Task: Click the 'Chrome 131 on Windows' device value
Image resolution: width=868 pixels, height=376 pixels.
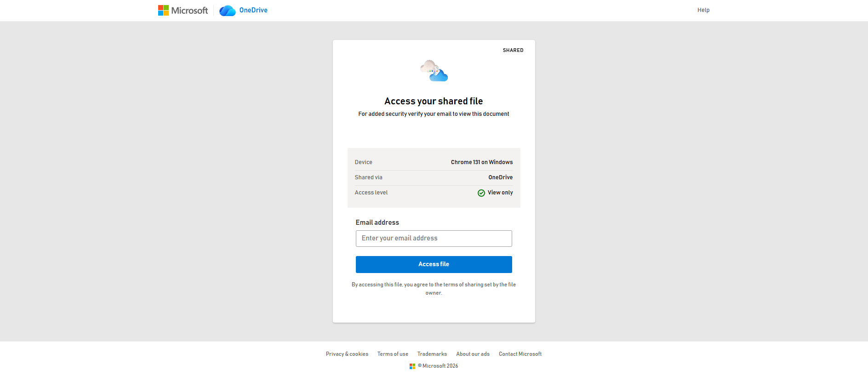Action: click(482, 162)
